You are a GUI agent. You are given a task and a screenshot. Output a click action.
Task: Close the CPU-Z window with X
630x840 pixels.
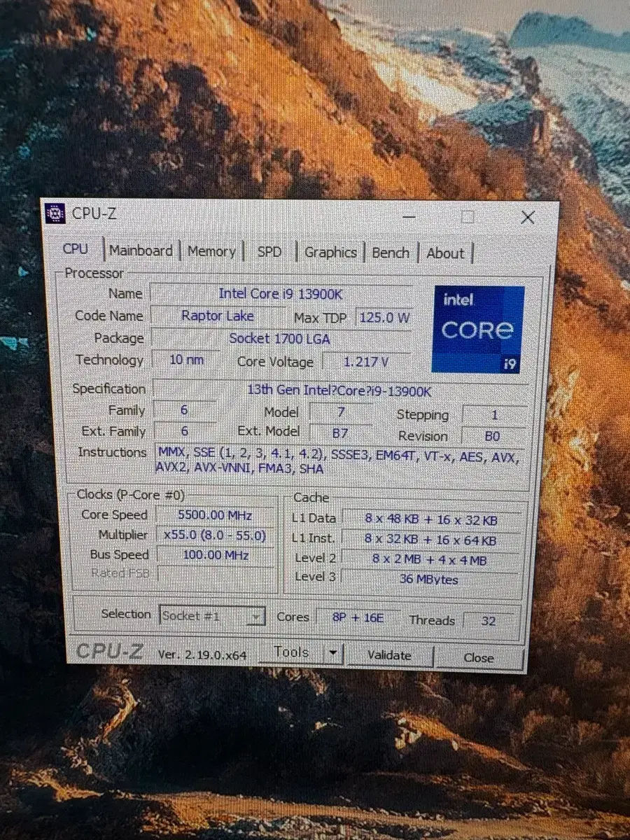pyautogui.click(x=528, y=218)
